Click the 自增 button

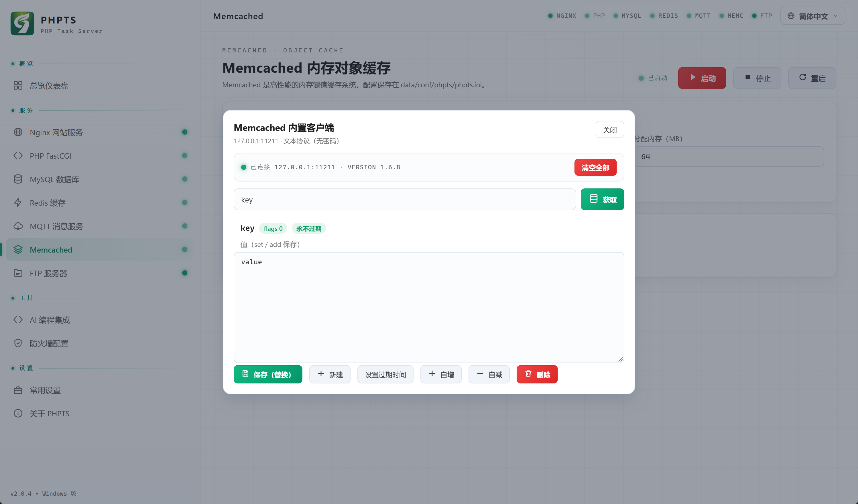point(441,375)
